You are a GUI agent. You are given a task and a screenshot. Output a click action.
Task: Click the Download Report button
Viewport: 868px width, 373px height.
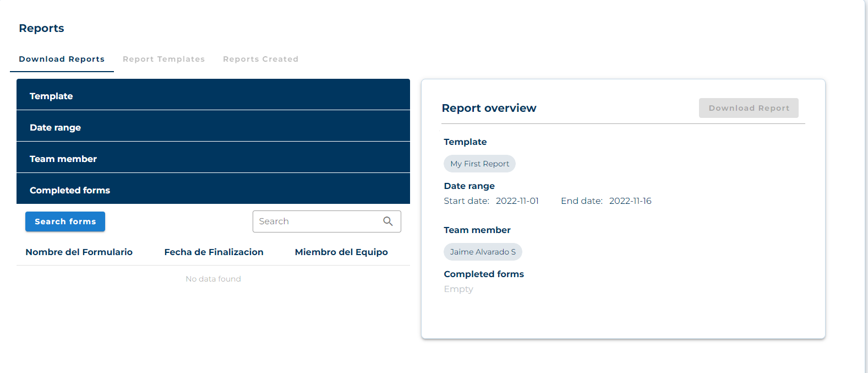pyautogui.click(x=749, y=108)
